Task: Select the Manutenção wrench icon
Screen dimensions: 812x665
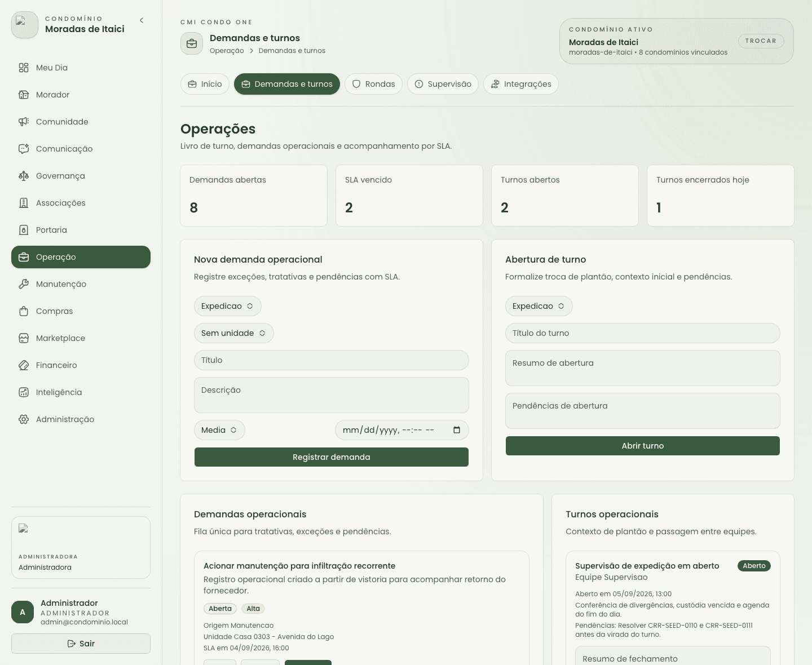Action: tap(24, 284)
